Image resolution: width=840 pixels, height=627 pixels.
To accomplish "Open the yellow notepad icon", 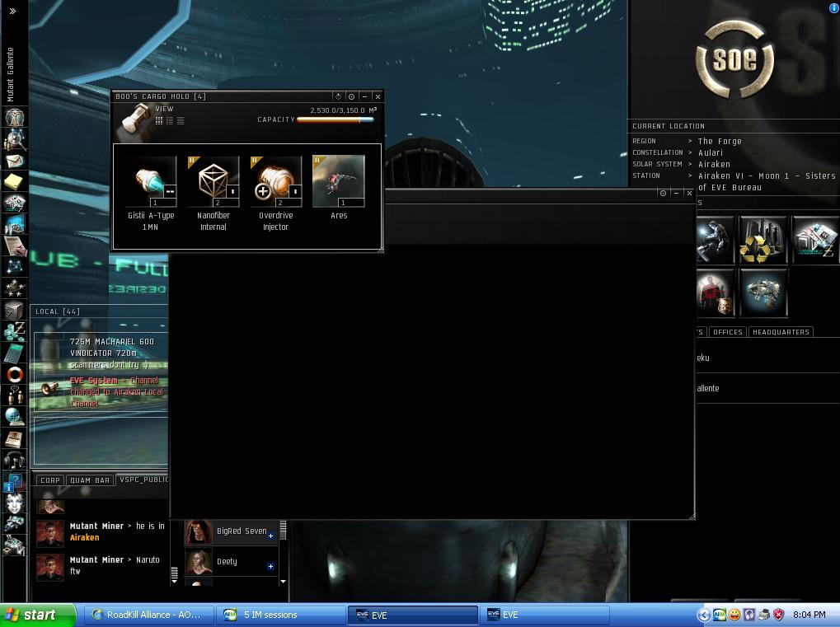I will [x=13, y=182].
